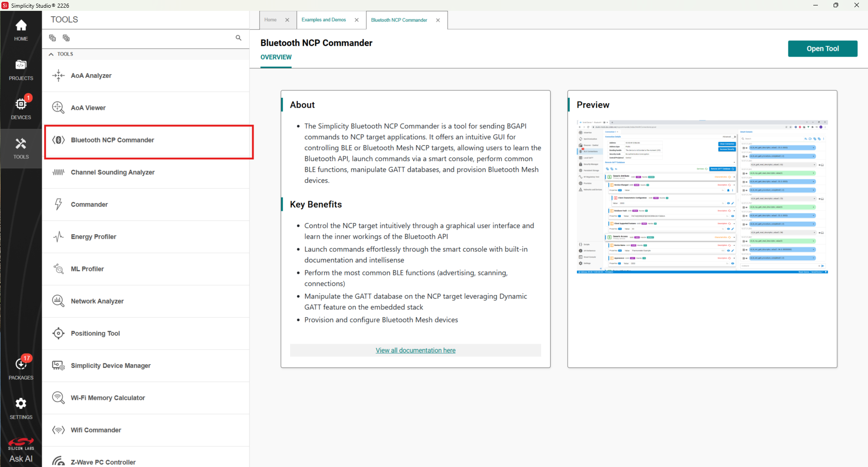Click the Preview screenshot thumbnail

click(x=702, y=197)
